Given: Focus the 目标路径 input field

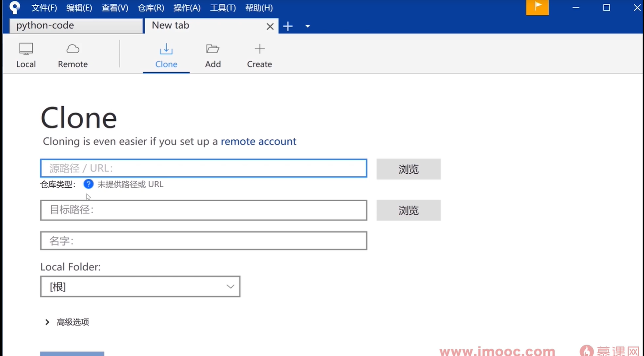Looking at the screenshot, I should click(x=204, y=210).
